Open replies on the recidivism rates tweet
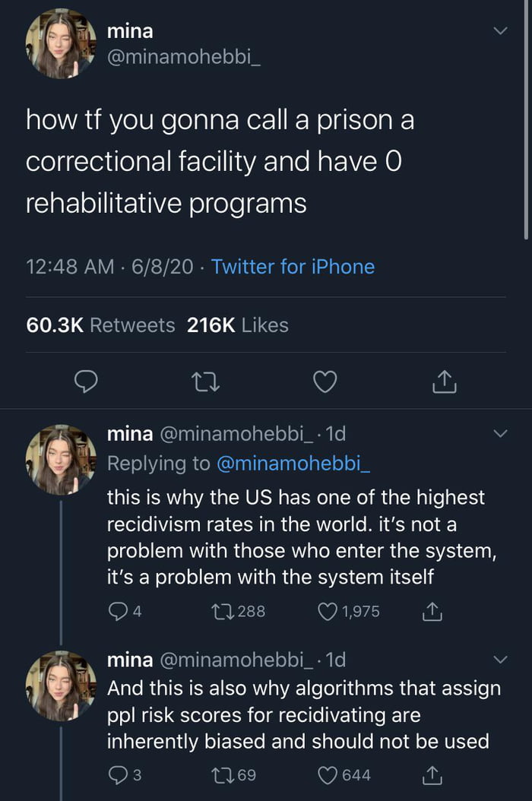 pyautogui.click(x=118, y=611)
